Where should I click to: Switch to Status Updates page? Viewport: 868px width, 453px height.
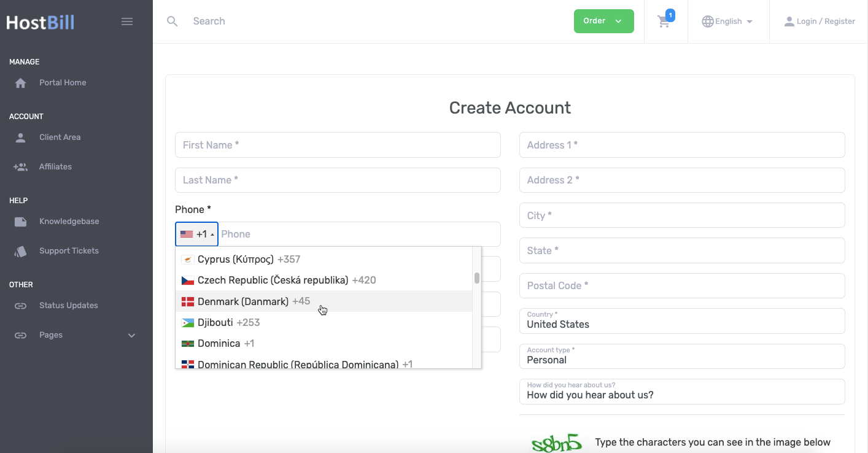point(69,305)
